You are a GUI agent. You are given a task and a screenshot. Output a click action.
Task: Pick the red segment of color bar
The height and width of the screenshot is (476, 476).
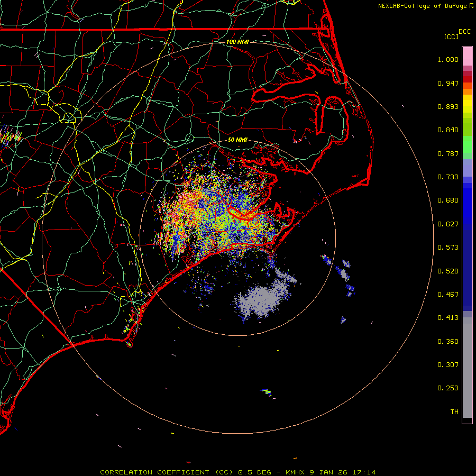pos(467,79)
